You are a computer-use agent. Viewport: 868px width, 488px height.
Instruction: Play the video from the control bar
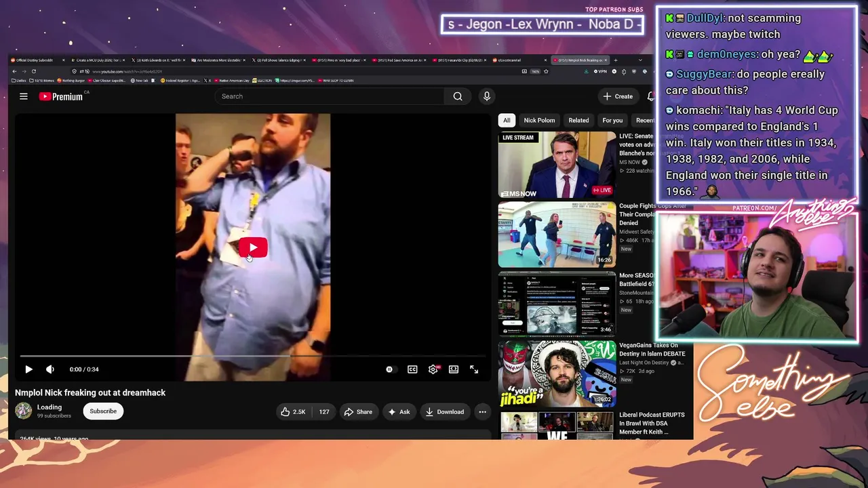pos(28,369)
